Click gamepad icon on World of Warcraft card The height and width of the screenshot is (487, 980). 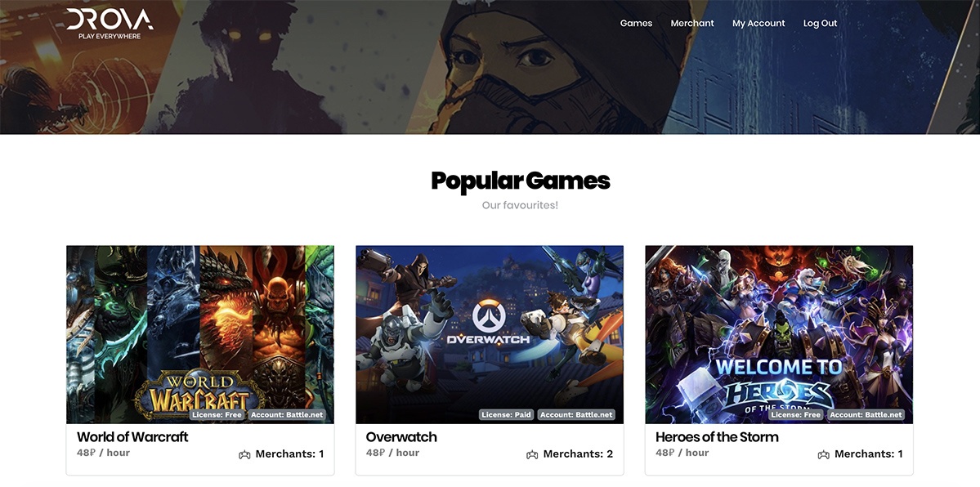click(244, 454)
